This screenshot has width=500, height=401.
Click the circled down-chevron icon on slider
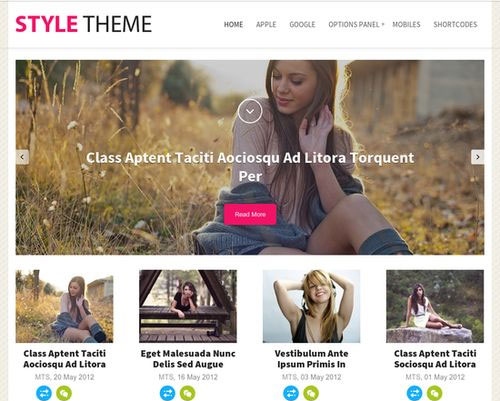[x=250, y=111]
